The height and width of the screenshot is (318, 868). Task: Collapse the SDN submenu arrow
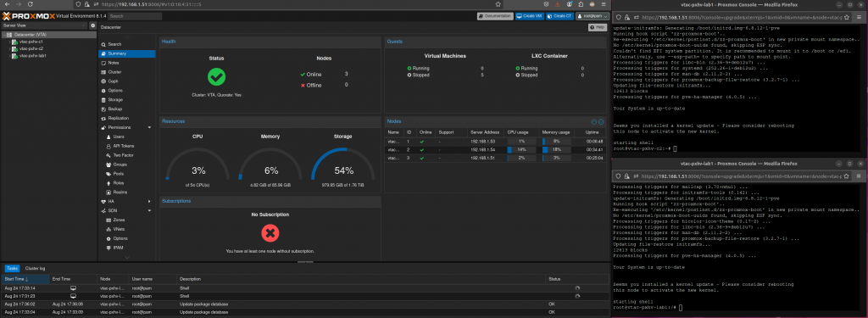(x=149, y=210)
